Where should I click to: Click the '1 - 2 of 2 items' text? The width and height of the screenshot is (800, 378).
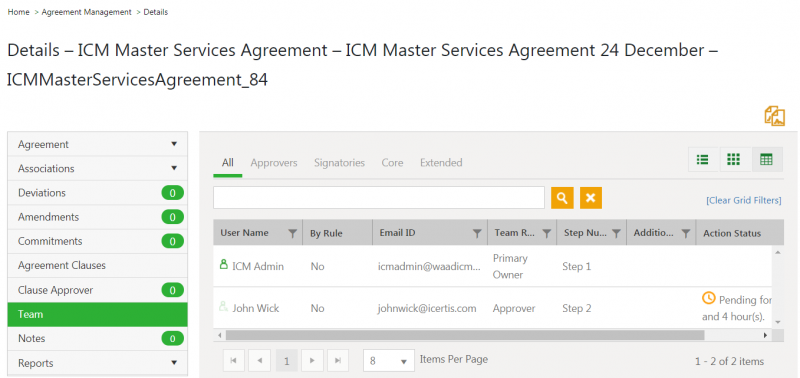[730, 362]
